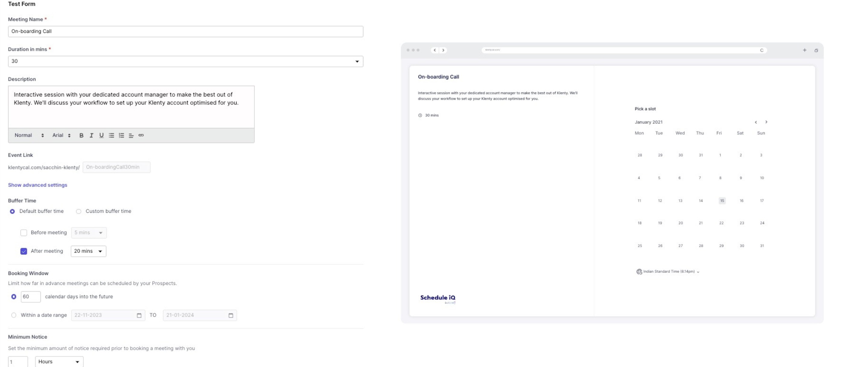Select Custom buffer time option
Image resolution: width=868 pixels, height=367 pixels.
[x=79, y=212]
